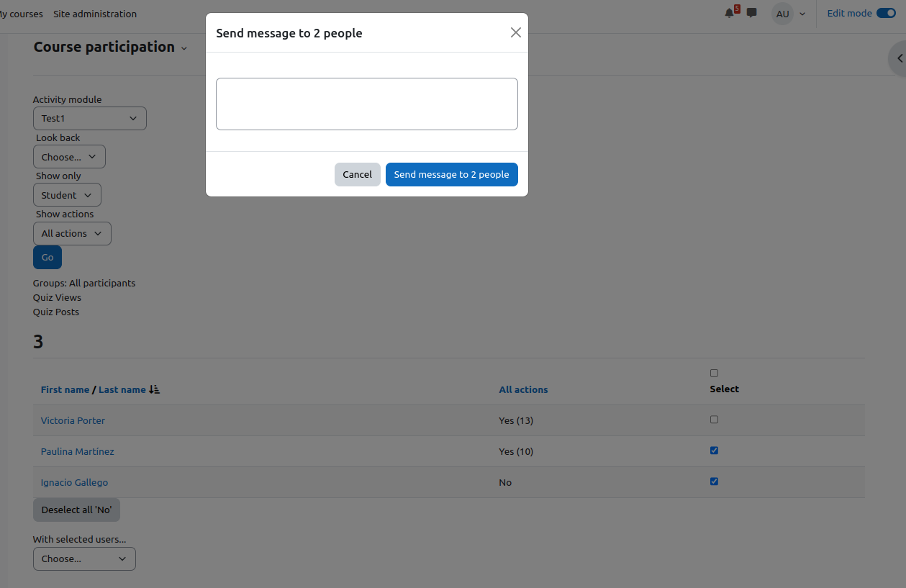Close the Send message dialog
This screenshot has height=588, width=906.
pyautogui.click(x=515, y=32)
